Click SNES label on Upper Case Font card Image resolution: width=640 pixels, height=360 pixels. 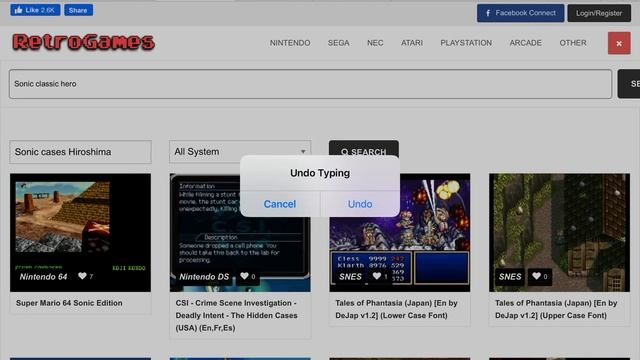coord(510,276)
